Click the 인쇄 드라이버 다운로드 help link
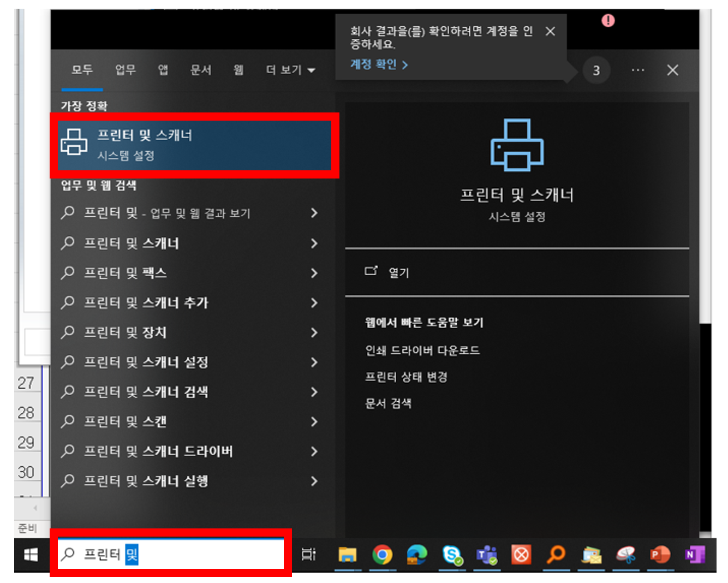This screenshot has width=728, height=583. (x=422, y=350)
